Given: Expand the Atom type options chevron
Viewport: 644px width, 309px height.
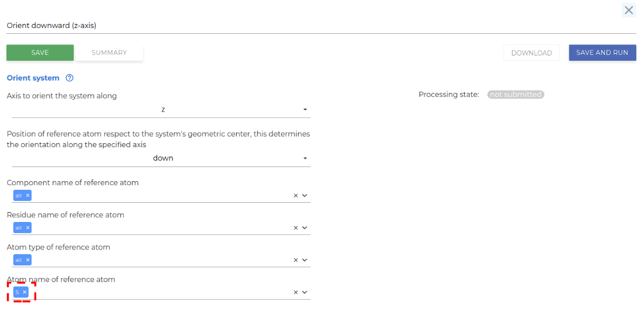Looking at the screenshot, I should pyautogui.click(x=304, y=260).
